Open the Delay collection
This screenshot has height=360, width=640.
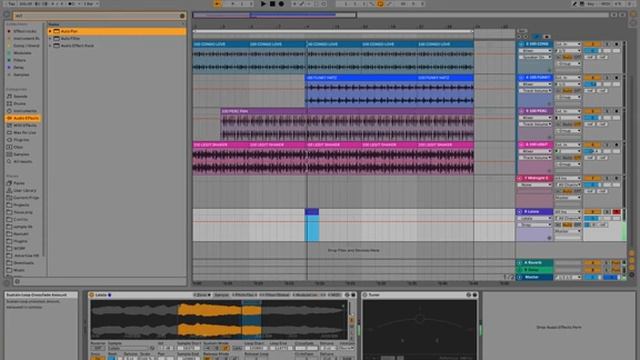18,67
